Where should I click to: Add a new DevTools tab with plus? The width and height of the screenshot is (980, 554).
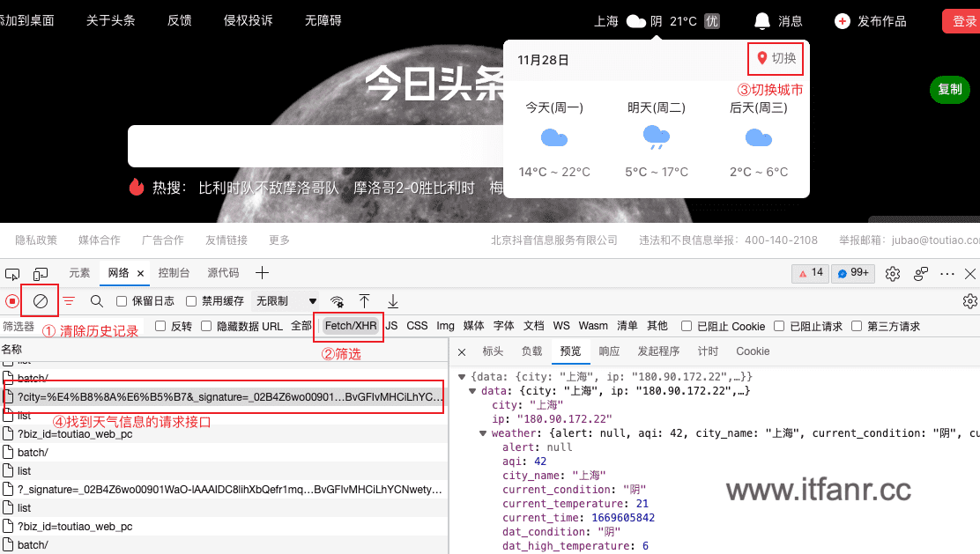262,273
